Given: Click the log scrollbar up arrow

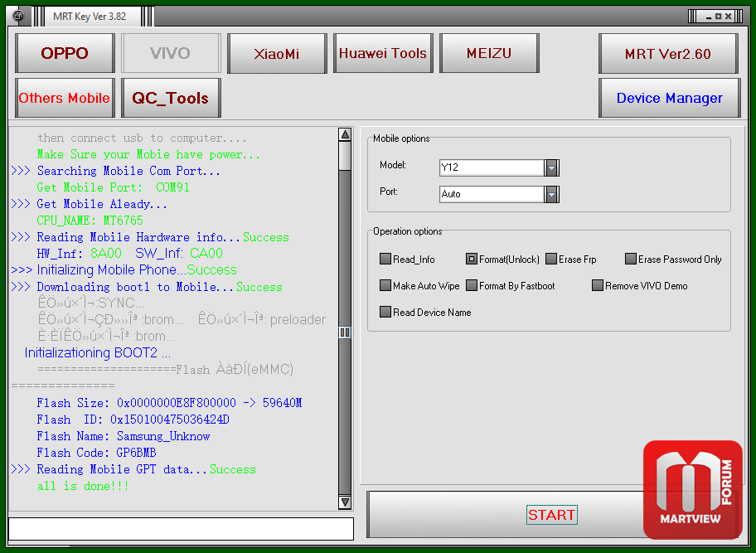Looking at the screenshot, I should (x=345, y=134).
